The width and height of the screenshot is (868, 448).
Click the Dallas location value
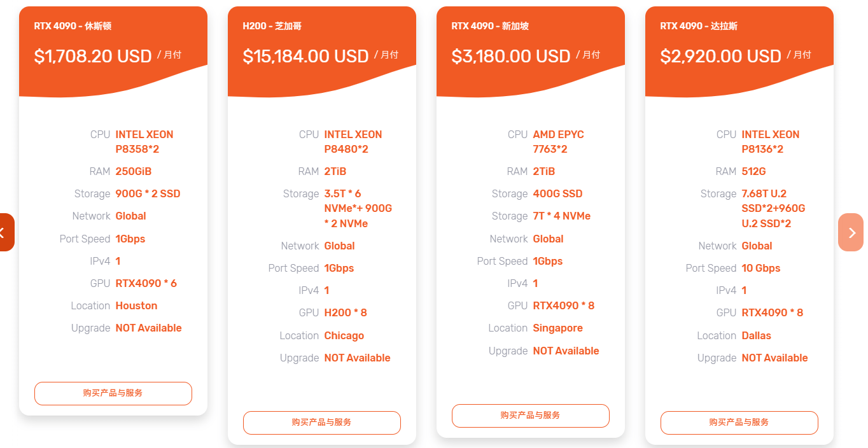[757, 335]
